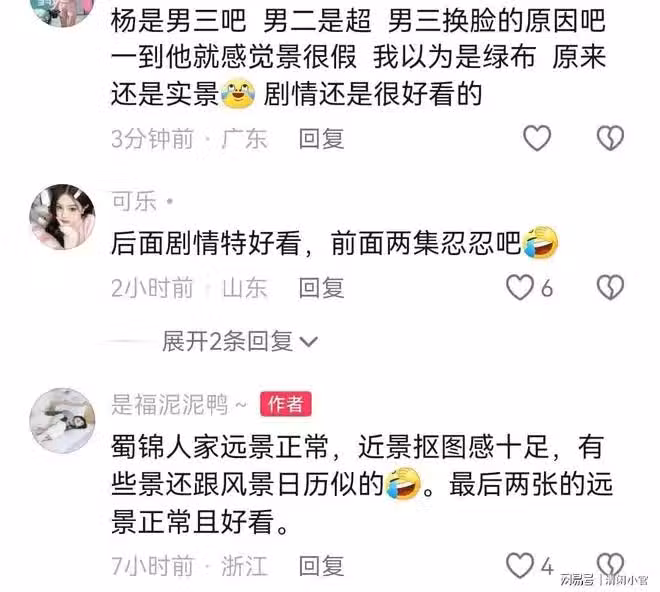Click the chevron next to 展开2条回复

[309, 341]
